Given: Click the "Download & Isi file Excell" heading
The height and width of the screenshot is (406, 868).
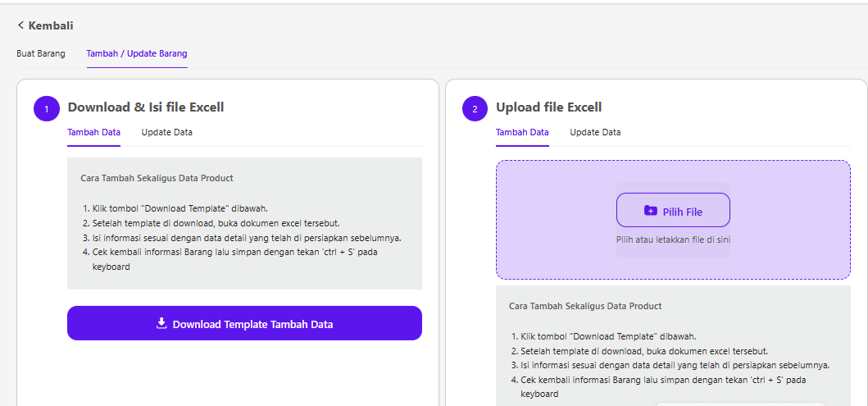Looking at the screenshot, I should (146, 107).
